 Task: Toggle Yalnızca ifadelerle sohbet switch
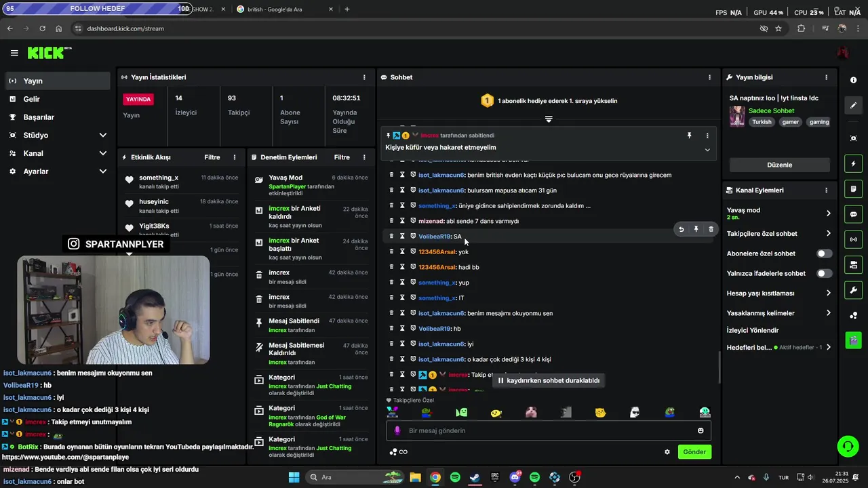click(x=824, y=273)
